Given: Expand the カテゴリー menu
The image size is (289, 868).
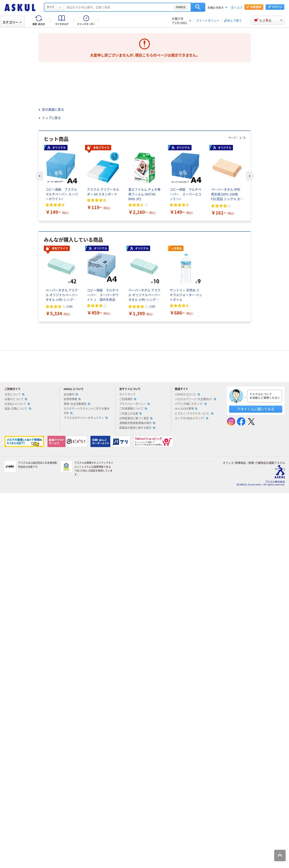Looking at the screenshot, I should pyautogui.click(x=12, y=22).
